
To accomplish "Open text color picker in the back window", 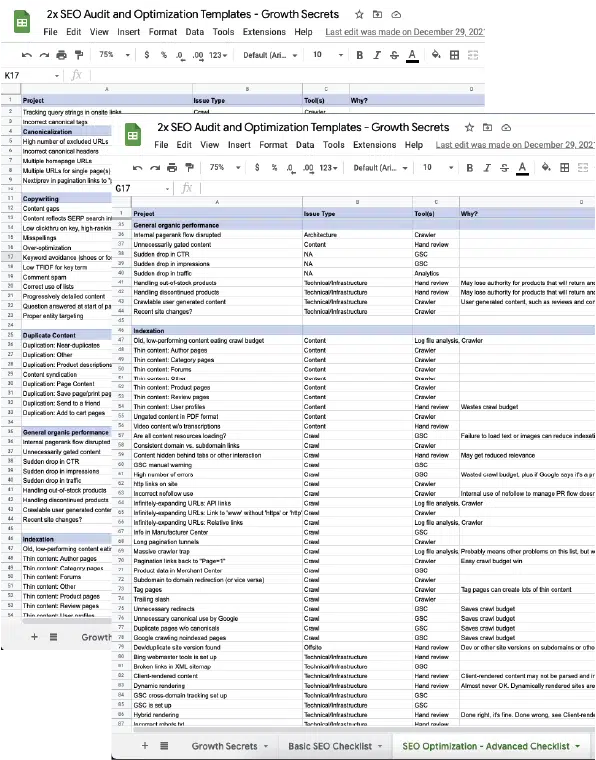I will pos(412,55).
